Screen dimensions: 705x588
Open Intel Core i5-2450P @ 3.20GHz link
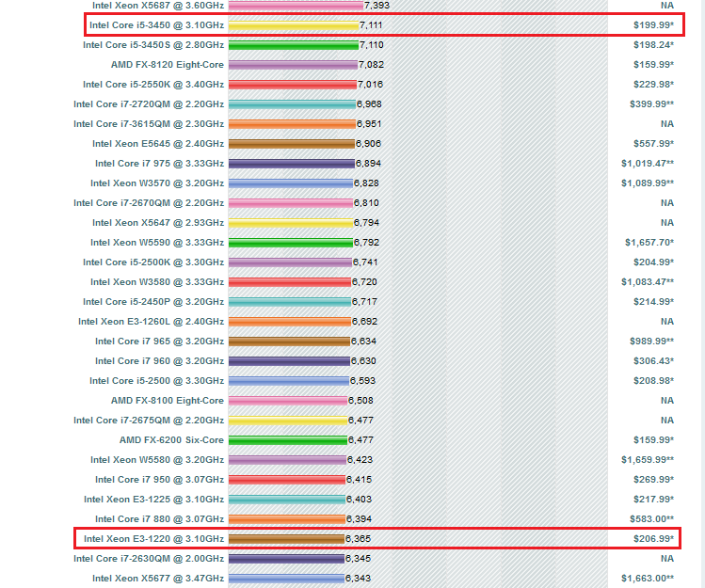(x=153, y=302)
